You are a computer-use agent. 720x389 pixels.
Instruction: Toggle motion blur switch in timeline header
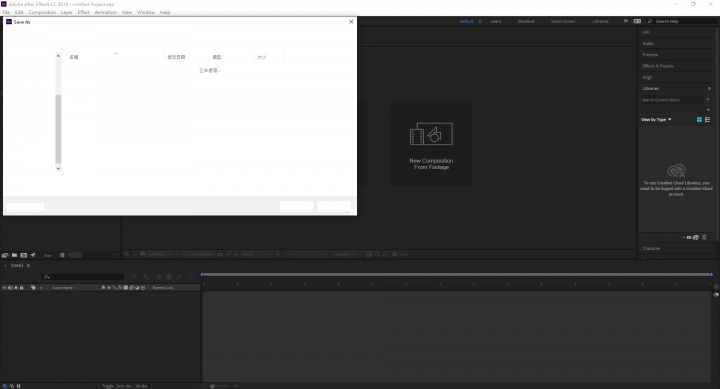pyautogui.click(x=179, y=277)
